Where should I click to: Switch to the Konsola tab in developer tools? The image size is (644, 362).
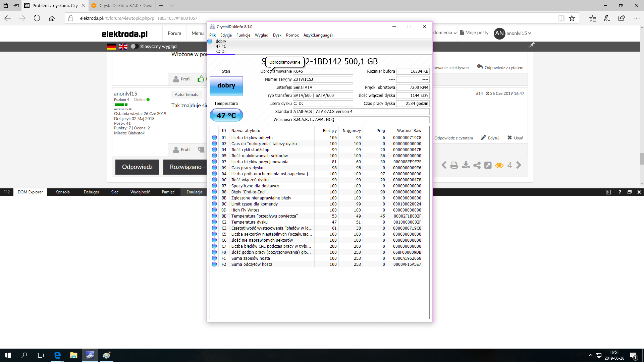point(62,192)
